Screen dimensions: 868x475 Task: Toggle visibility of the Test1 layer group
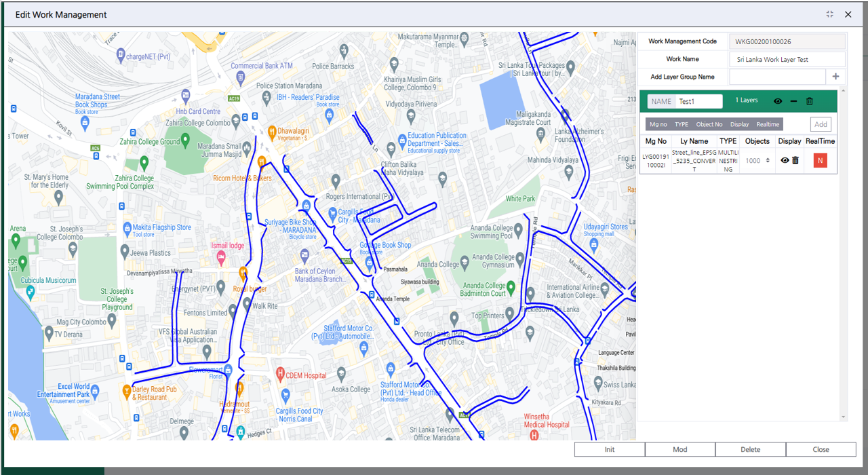point(778,101)
